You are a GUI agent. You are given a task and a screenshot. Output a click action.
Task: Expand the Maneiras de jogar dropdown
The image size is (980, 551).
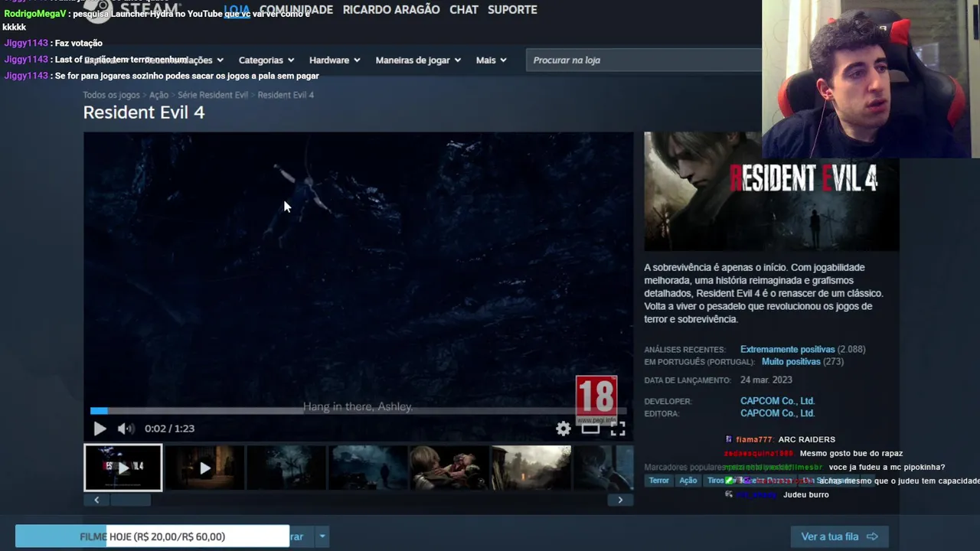[x=418, y=60]
